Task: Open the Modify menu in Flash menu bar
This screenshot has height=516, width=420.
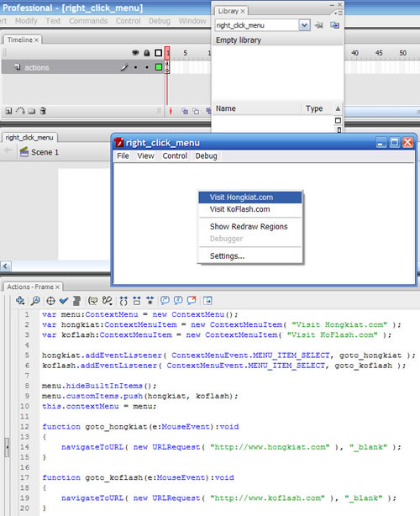Action: (26, 21)
